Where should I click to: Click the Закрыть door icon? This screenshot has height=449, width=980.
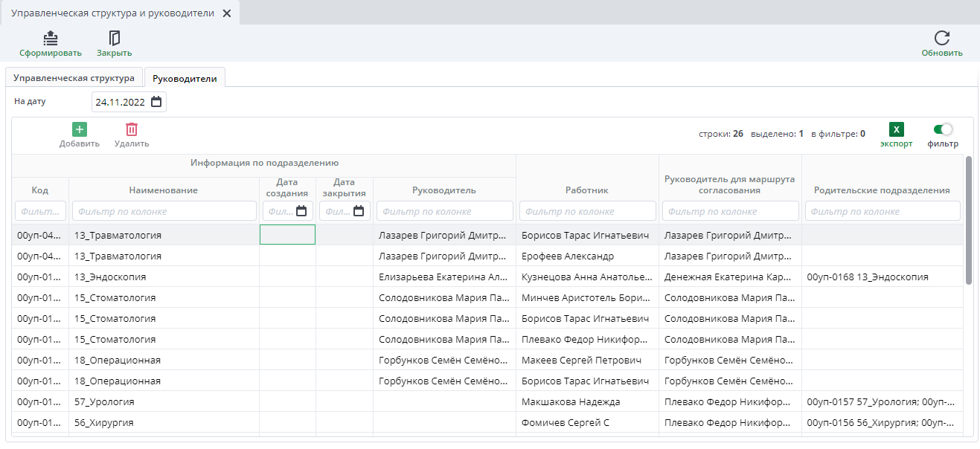[x=115, y=38]
